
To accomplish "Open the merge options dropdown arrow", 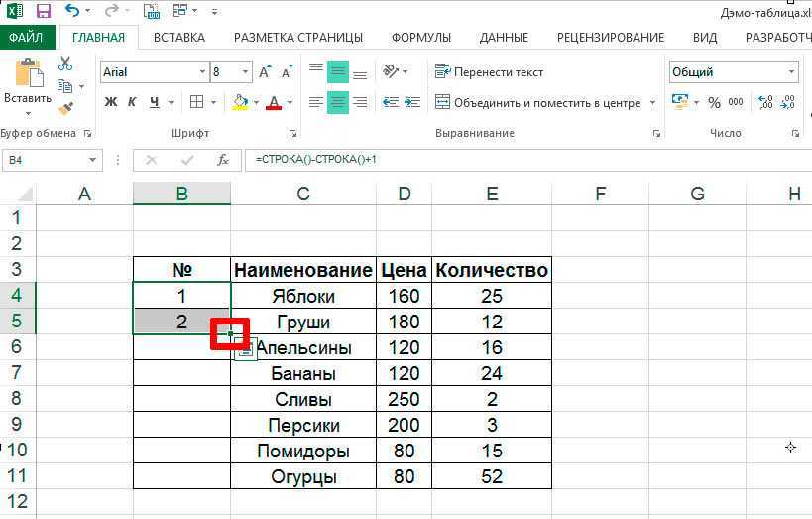I will click(x=653, y=102).
